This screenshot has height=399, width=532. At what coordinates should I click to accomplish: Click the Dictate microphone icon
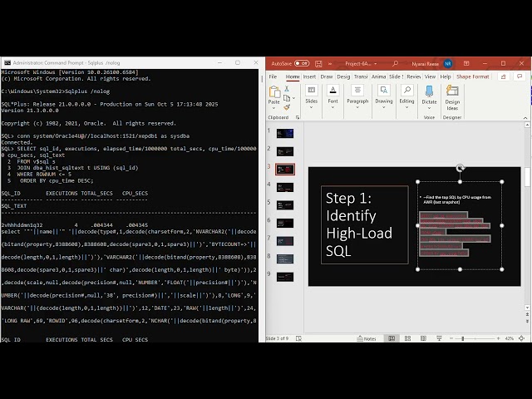429,91
